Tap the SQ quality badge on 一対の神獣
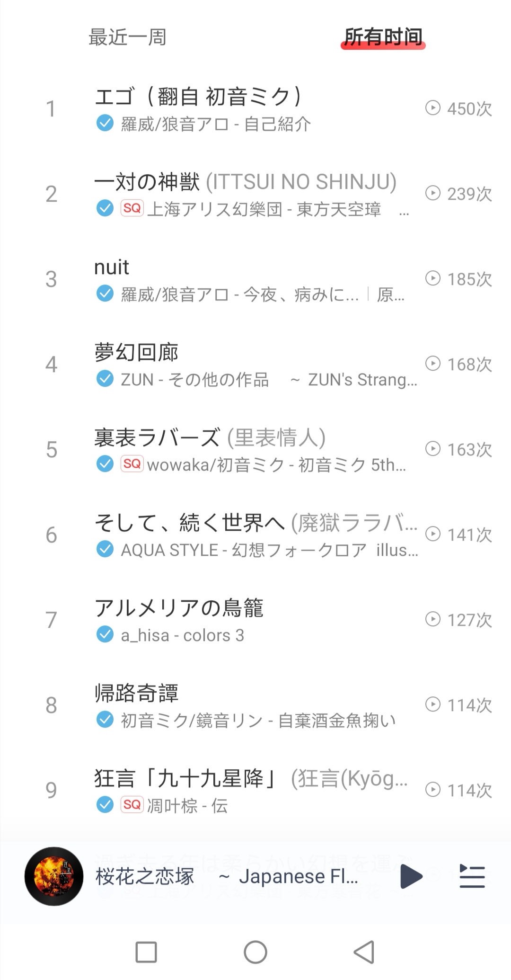The width and height of the screenshot is (511, 980). click(x=132, y=208)
